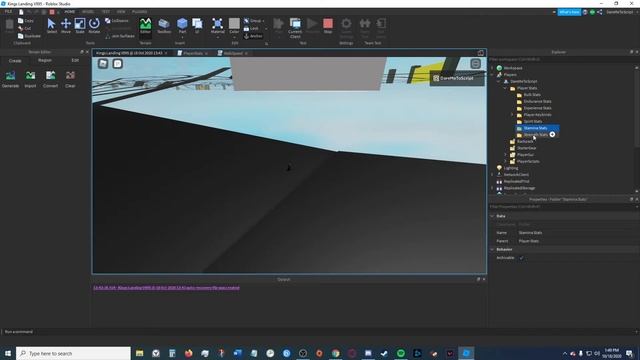Open the Terrain Editor from the ribbon
The image size is (640, 360).
(x=145, y=26)
